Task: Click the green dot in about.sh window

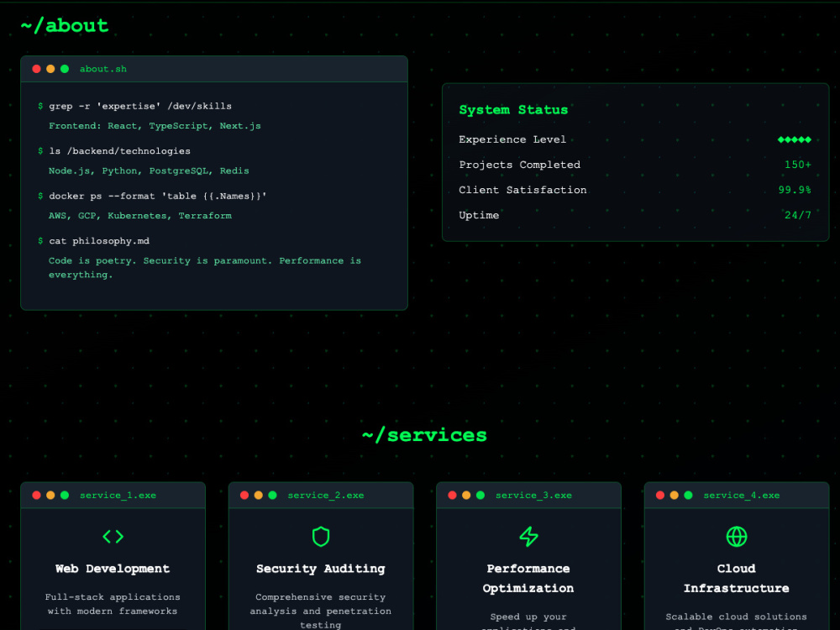Action: click(x=65, y=69)
